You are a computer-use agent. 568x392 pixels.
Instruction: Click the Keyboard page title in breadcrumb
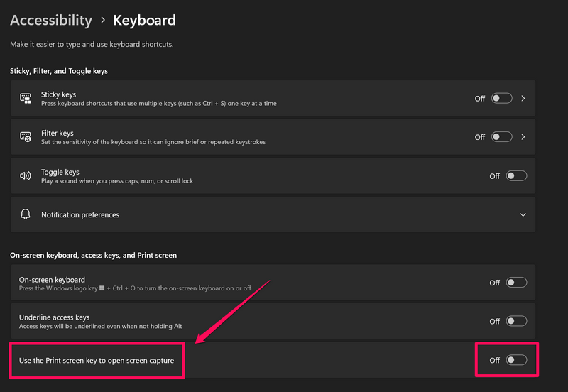pyautogui.click(x=144, y=21)
